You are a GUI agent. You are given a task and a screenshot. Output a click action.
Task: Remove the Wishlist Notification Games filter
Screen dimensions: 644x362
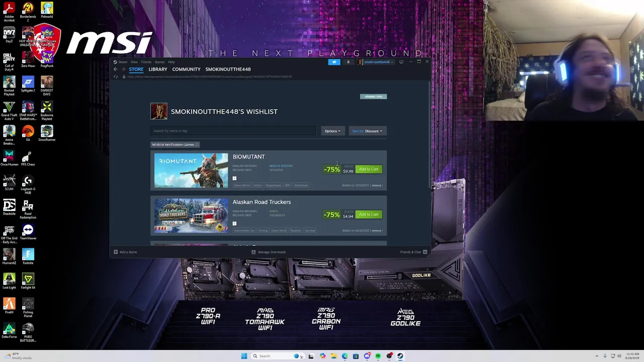[197, 145]
